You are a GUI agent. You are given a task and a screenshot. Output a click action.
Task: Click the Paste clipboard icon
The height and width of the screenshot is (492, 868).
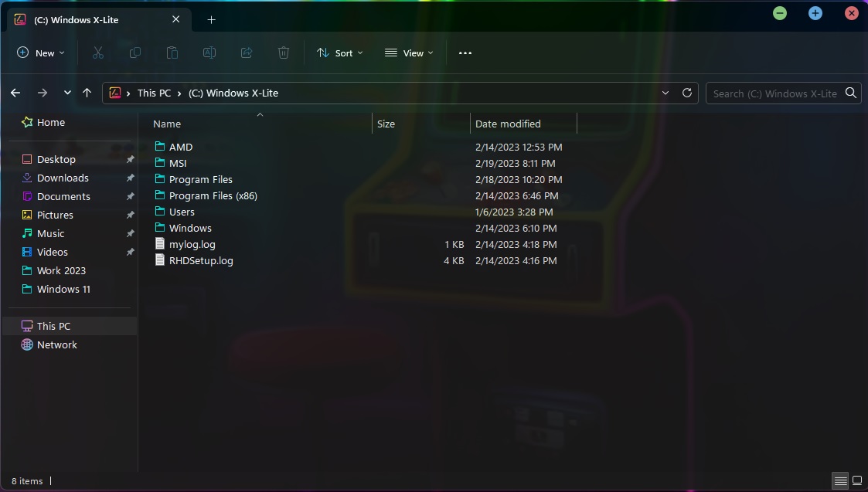pyautogui.click(x=172, y=53)
